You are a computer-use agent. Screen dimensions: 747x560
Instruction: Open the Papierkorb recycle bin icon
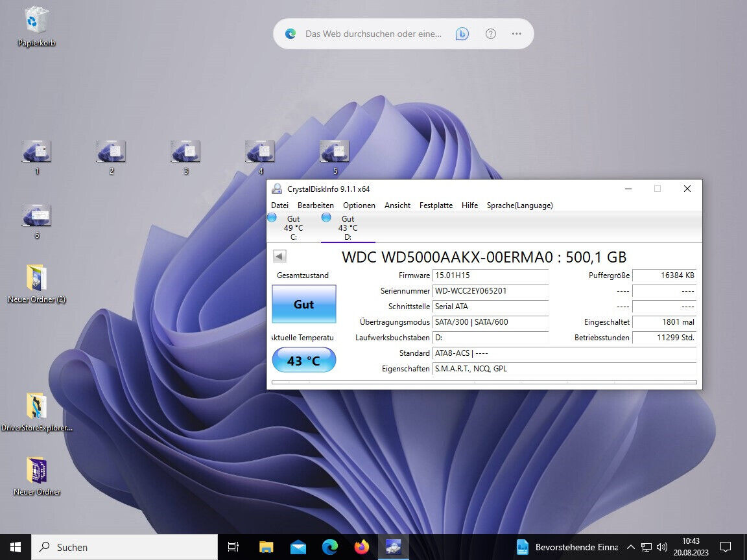coord(36,26)
